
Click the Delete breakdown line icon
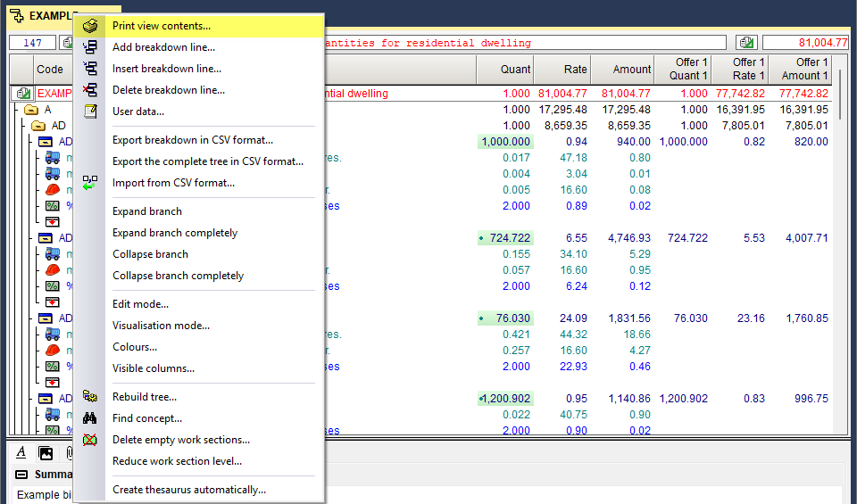(90, 90)
